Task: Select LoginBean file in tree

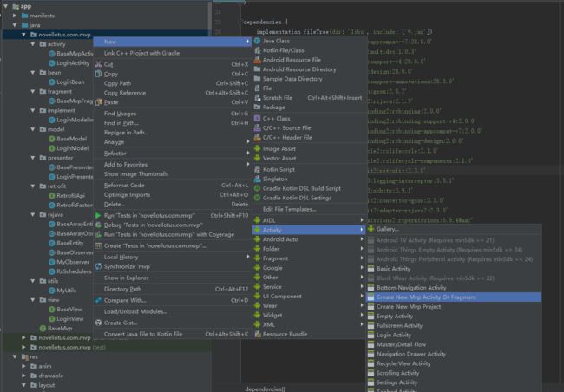Action: pyautogui.click(x=70, y=82)
